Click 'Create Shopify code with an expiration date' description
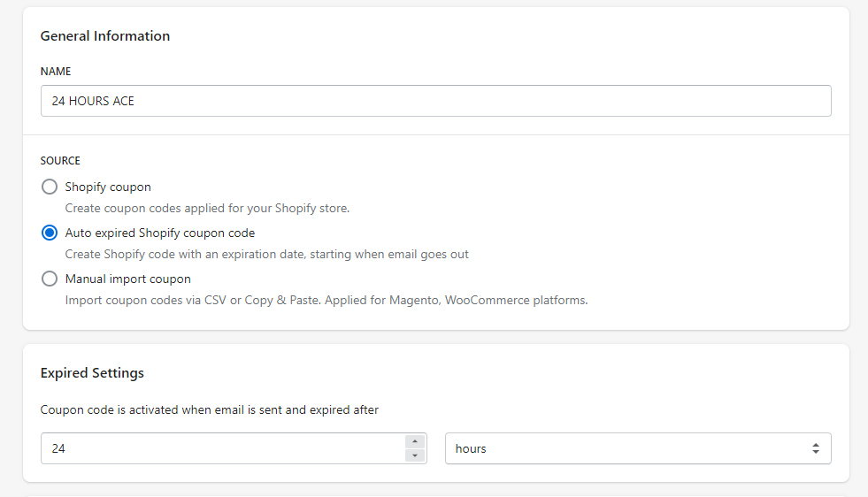Screen dimensions: 868x497 [267, 254]
